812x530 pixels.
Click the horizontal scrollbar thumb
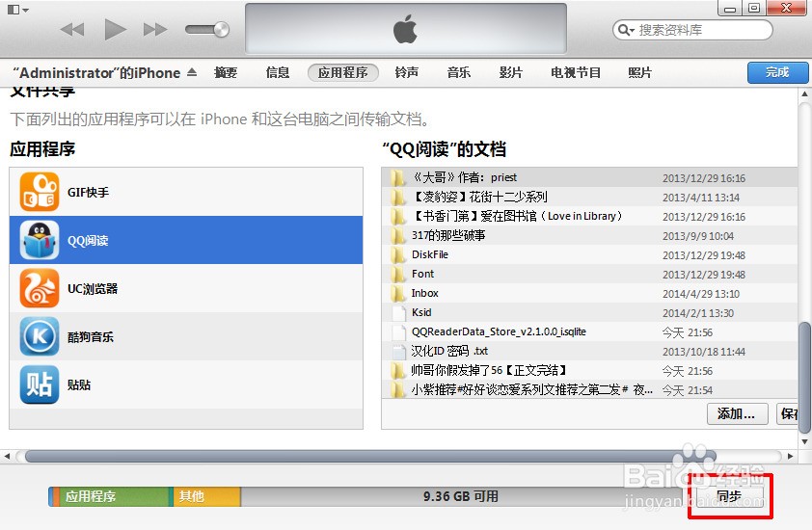coord(370,456)
